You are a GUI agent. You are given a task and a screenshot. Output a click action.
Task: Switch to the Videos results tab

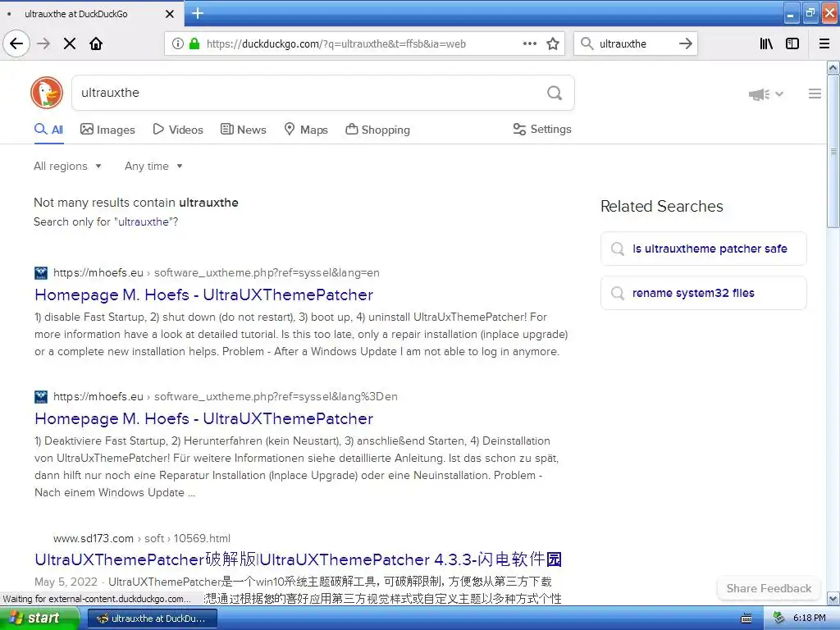tap(178, 130)
